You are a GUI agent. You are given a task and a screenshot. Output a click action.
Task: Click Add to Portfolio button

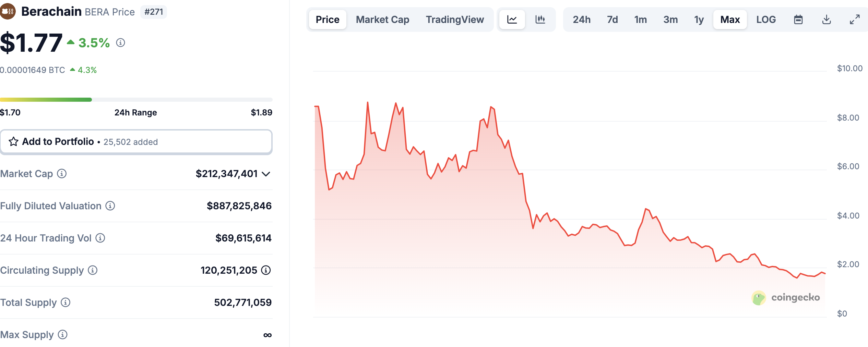point(136,142)
